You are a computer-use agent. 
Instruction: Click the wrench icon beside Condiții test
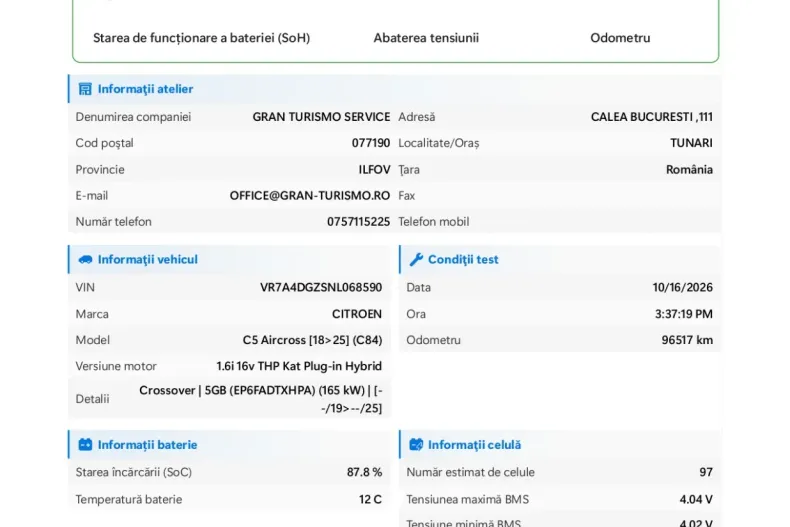416,259
